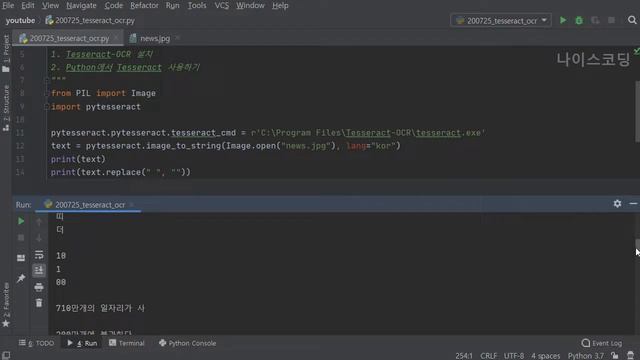The height and width of the screenshot is (360, 640).
Task: Pin the Run tab
Action: click(x=21, y=278)
